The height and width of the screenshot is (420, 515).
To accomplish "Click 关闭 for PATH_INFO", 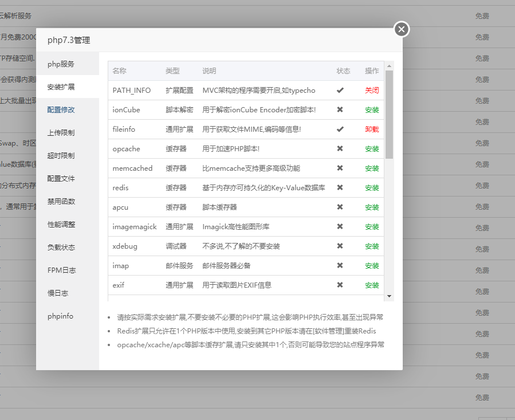I will point(372,91).
